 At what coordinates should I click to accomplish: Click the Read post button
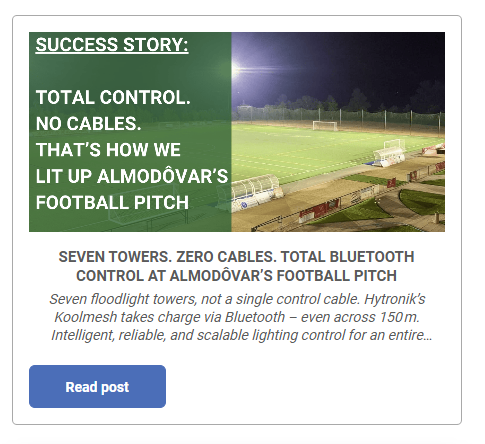(97, 386)
